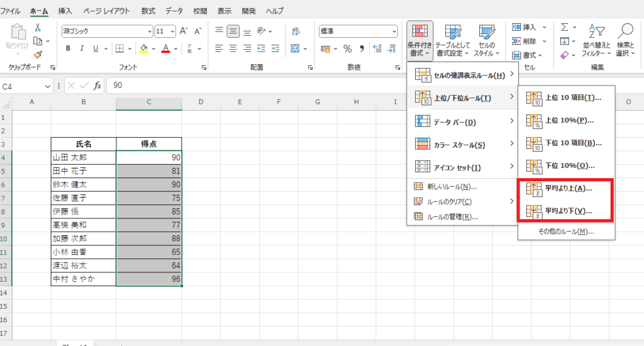Open テーブルとして書式設定 gallery

click(453, 40)
